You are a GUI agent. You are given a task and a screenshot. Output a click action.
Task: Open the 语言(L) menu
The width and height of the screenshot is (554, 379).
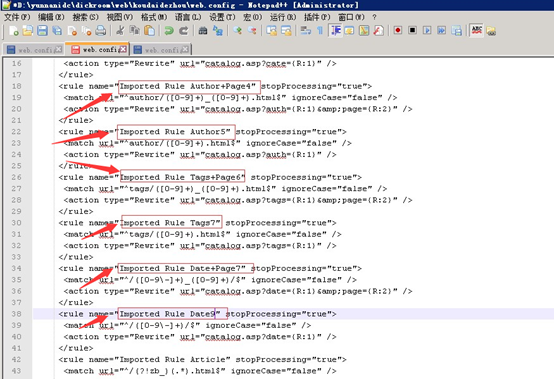point(188,17)
